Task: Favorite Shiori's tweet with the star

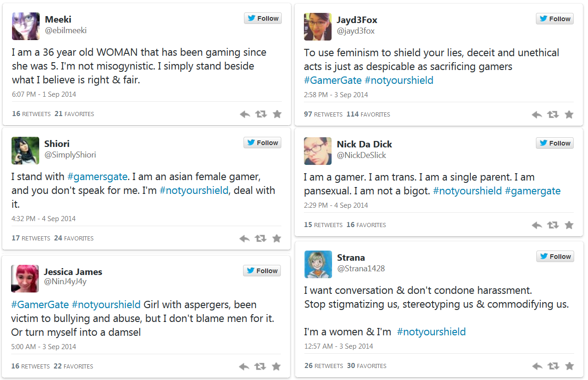Action: [x=277, y=239]
